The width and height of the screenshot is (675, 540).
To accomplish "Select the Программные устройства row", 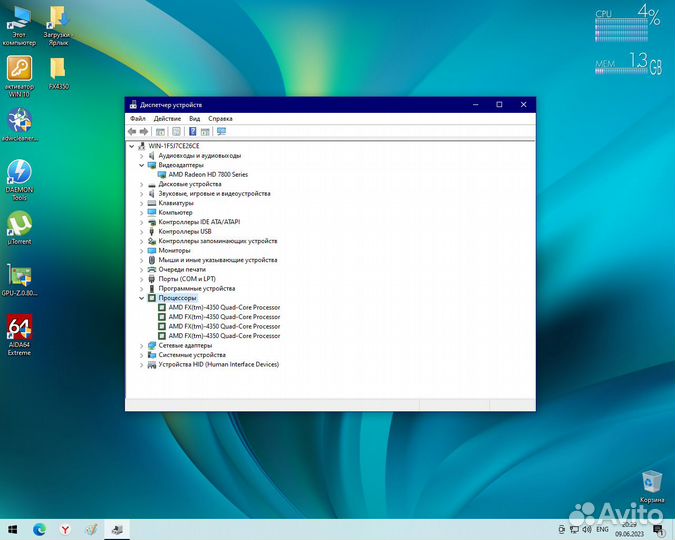I will tap(197, 288).
